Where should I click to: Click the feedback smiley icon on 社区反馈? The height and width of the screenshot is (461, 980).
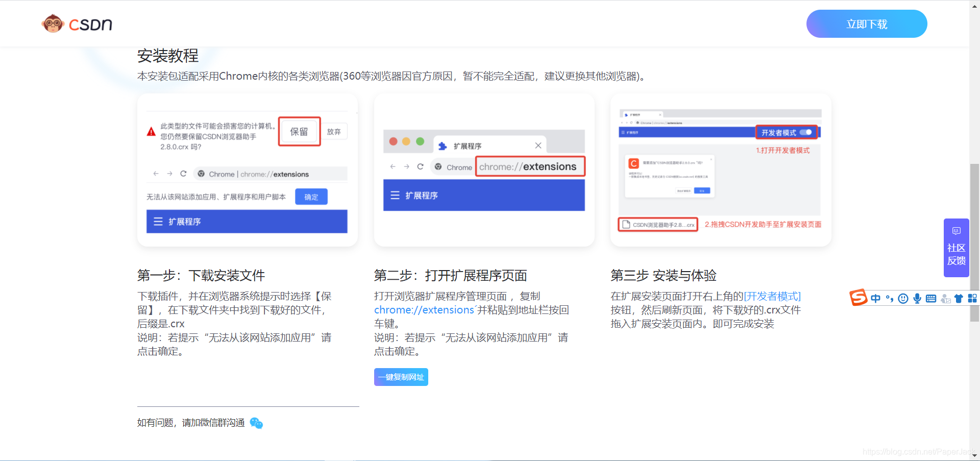[956, 230]
